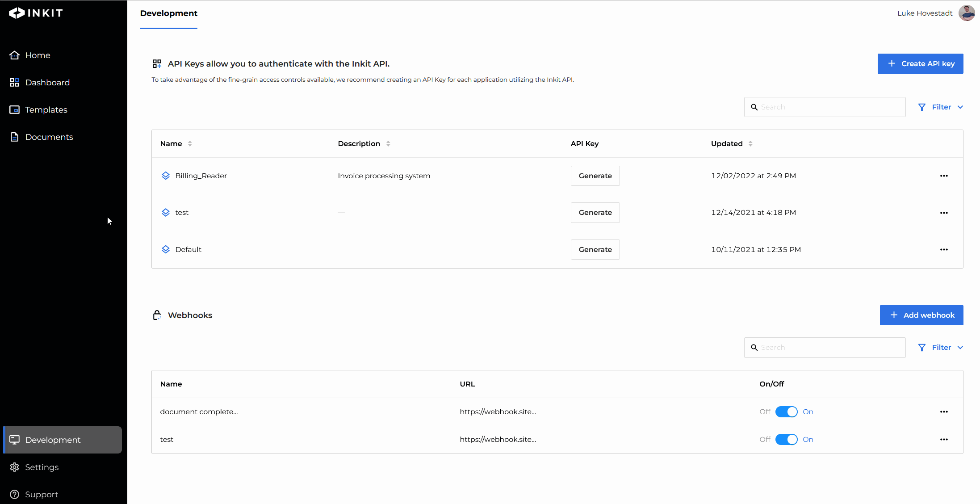Open options menu for document complete webhook
The image size is (980, 504).
coord(943,412)
